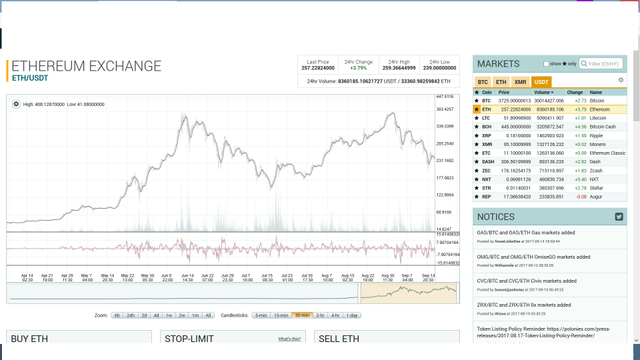The image size is (640, 360).
Task: Choose 4-hr candlesticks
Action: click(x=335, y=316)
